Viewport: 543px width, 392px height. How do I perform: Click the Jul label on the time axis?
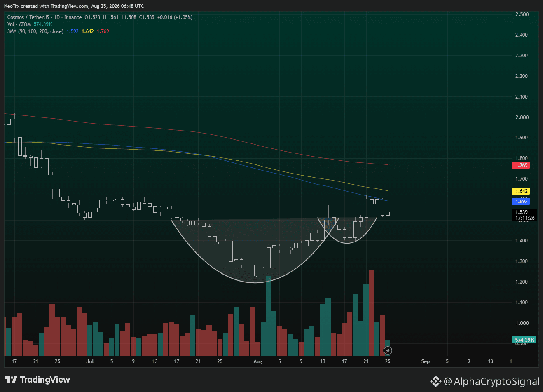pos(90,361)
